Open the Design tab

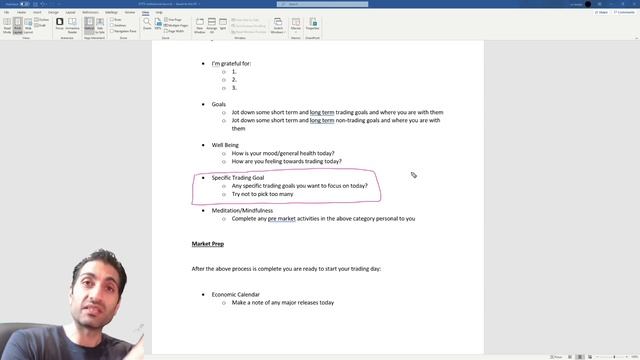(53, 13)
